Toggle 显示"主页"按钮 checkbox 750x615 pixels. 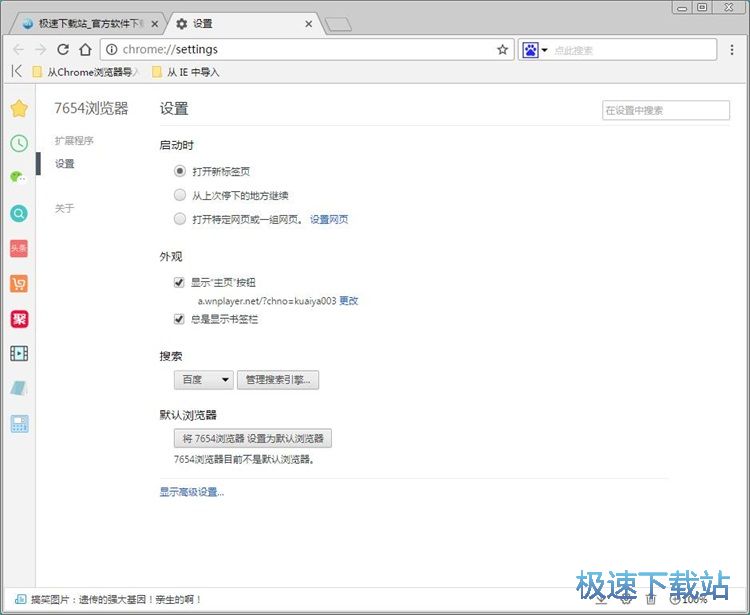pos(179,282)
